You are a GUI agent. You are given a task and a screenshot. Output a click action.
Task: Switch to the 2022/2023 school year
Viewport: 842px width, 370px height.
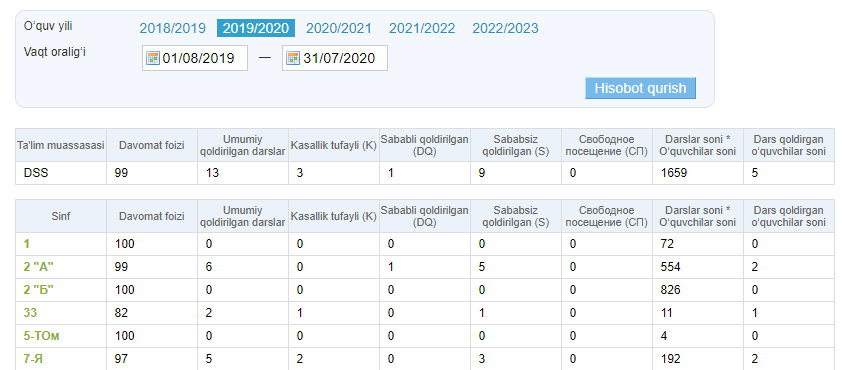(505, 28)
